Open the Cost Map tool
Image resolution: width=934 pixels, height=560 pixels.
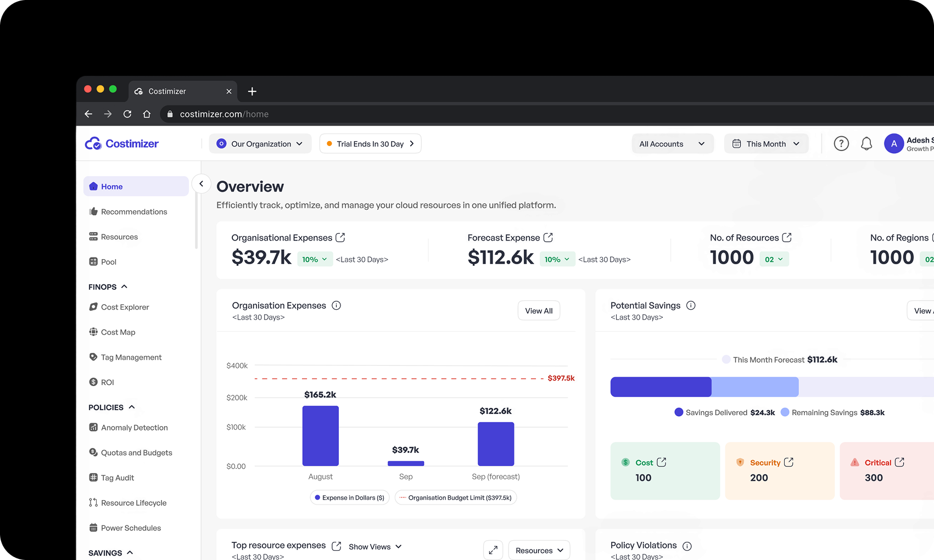(93, 332)
